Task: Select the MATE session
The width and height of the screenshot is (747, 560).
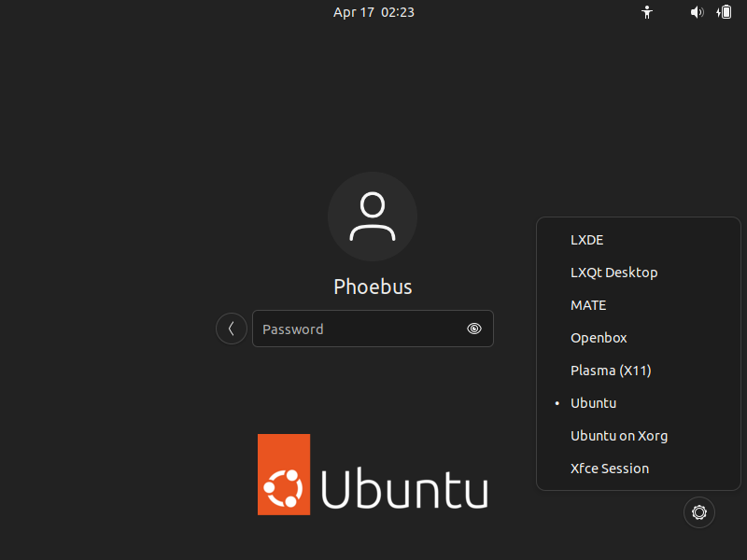Action: tap(639, 305)
